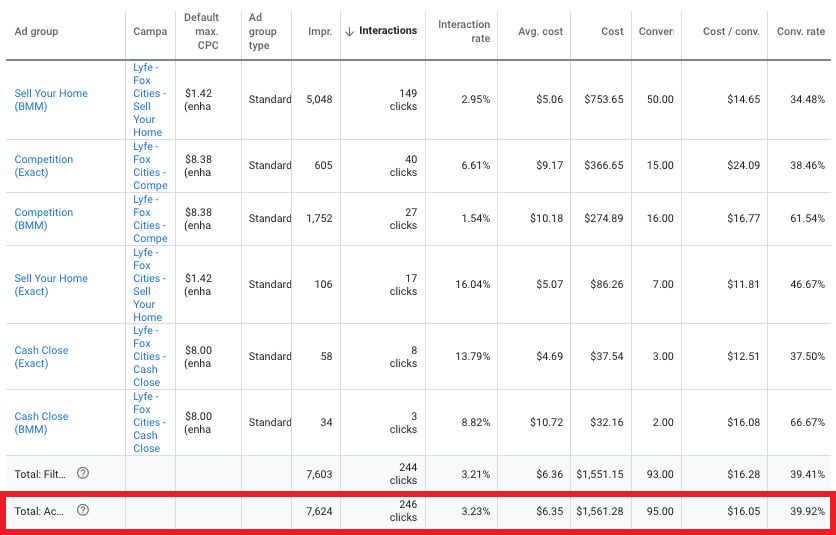
Task: Open the Cash Close (Exact) ad group
Action: coord(42,356)
